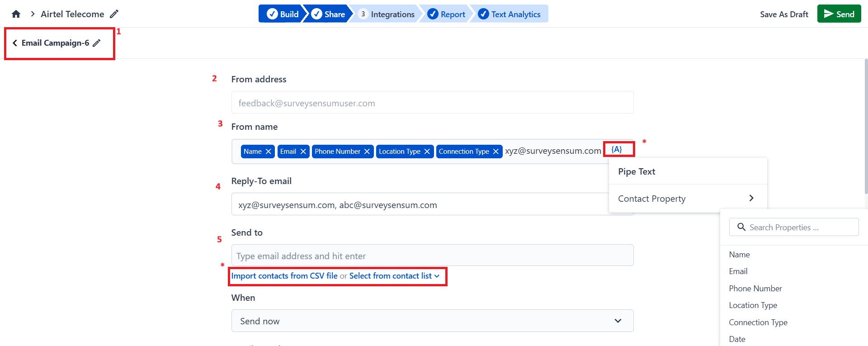Viewport: 868px width, 346px height.
Task: Click the pencil icon beside Email Campaign-6
Action: 97,43
